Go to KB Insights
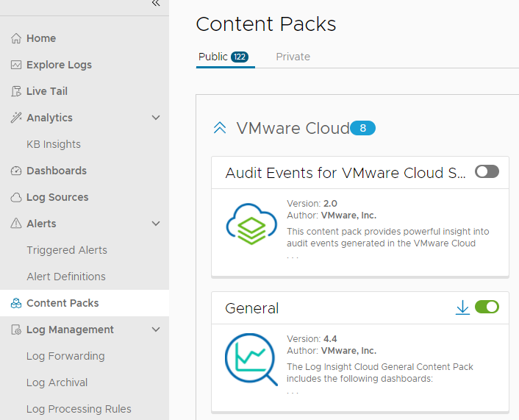This screenshot has width=519, height=420. 53,144
